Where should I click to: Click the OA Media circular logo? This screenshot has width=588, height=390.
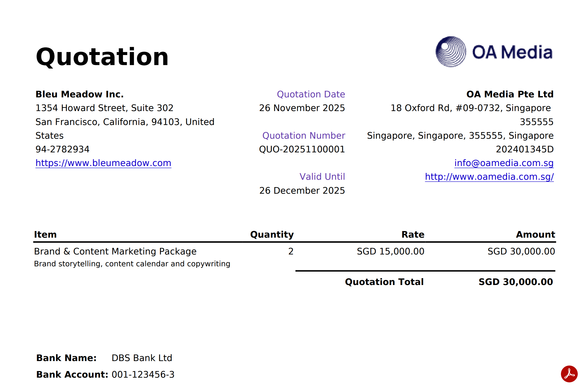point(451,52)
